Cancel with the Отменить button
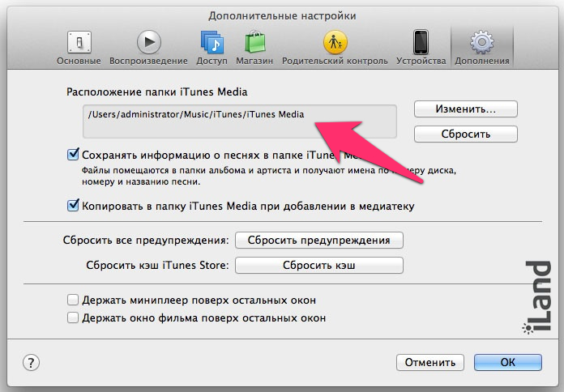Image resolution: width=564 pixels, height=392 pixels. [x=430, y=362]
